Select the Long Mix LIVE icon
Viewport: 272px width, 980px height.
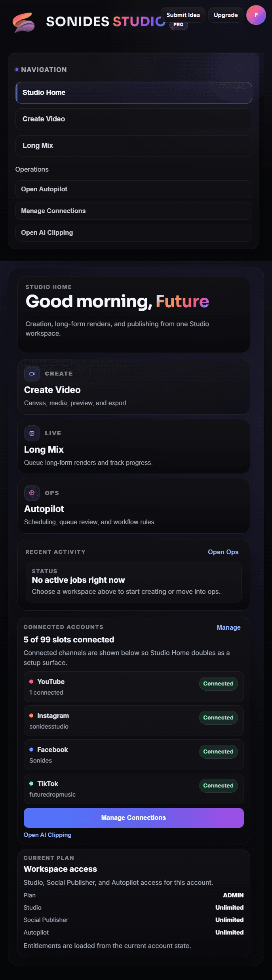pos(32,433)
